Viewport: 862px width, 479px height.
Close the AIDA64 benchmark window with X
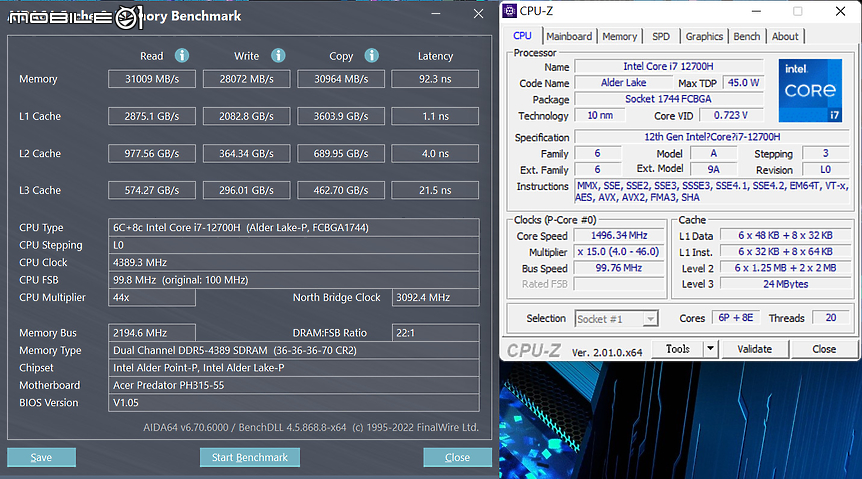click(x=478, y=14)
